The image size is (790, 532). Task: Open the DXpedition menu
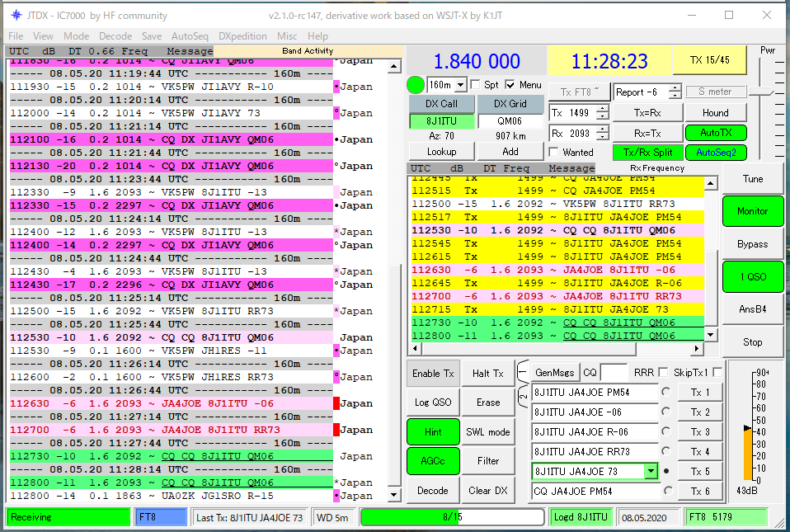click(242, 36)
